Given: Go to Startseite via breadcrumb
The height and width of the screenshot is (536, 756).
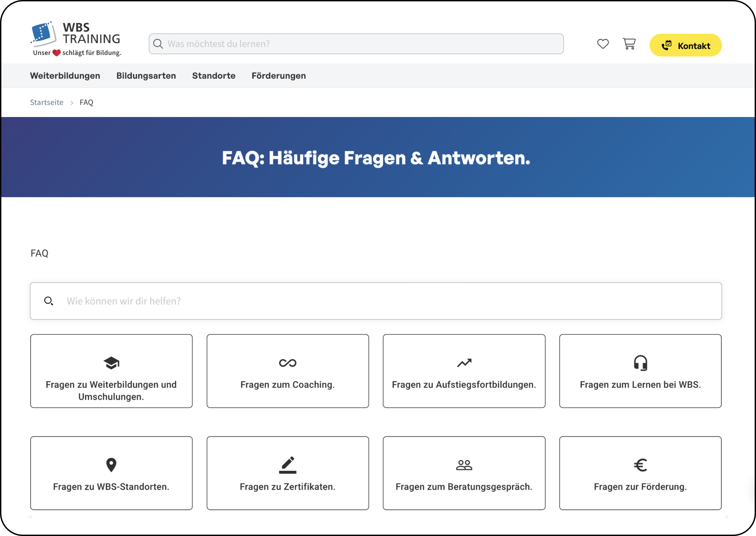Looking at the screenshot, I should tap(47, 103).
